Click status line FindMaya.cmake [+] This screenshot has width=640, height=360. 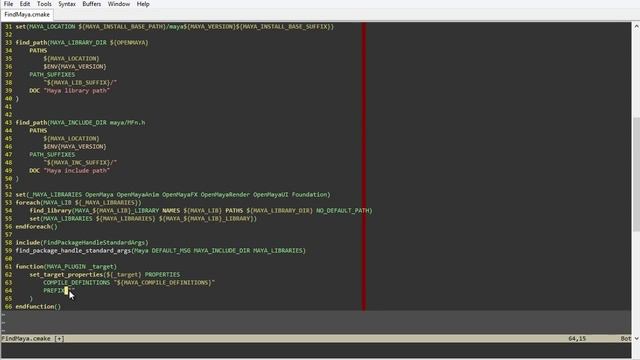click(33, 338)
